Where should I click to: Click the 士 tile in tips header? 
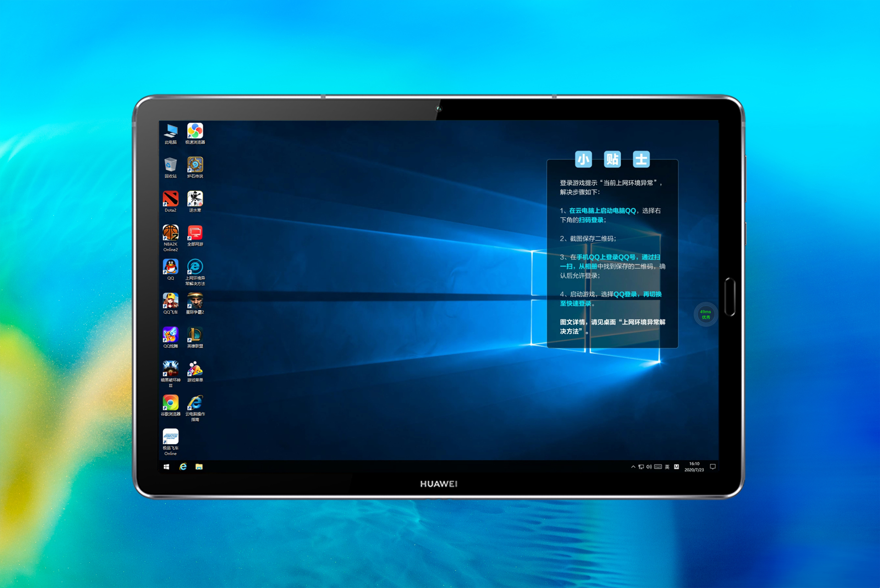coord(641,159)
